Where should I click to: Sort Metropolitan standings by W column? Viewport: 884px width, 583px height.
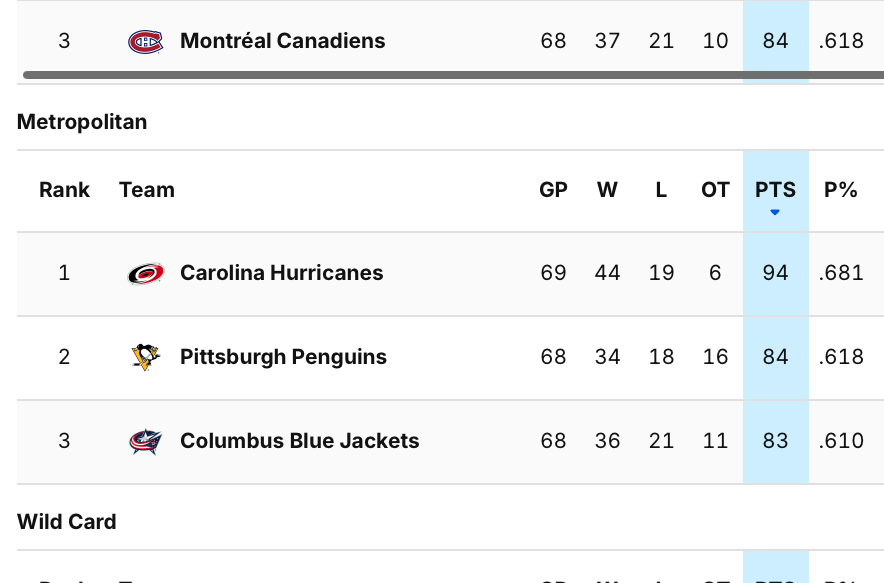(607, 190)
